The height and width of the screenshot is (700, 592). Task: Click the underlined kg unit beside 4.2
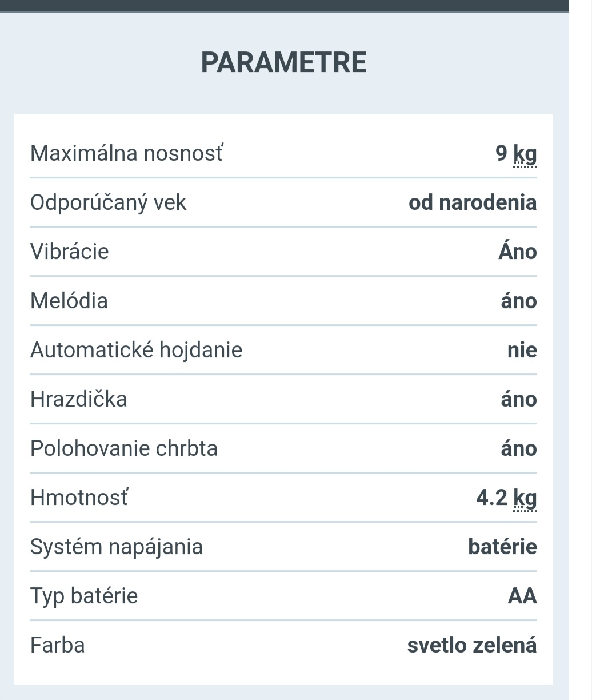point(525,498)
